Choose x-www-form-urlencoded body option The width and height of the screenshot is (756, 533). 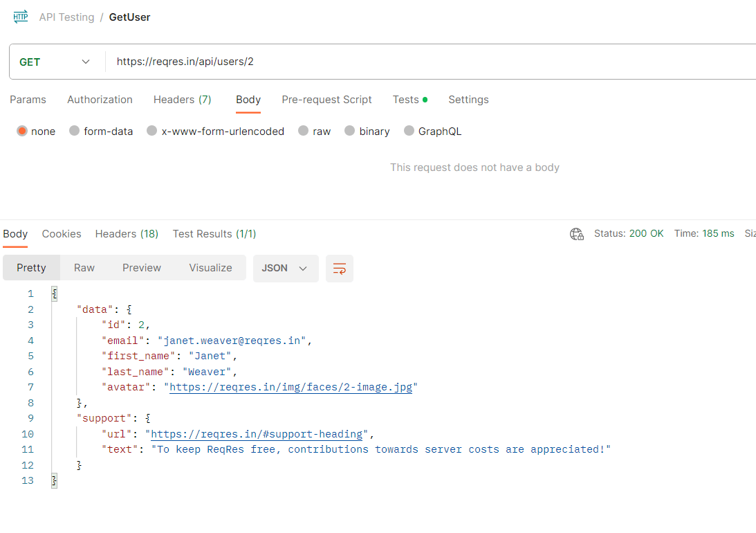152,132
